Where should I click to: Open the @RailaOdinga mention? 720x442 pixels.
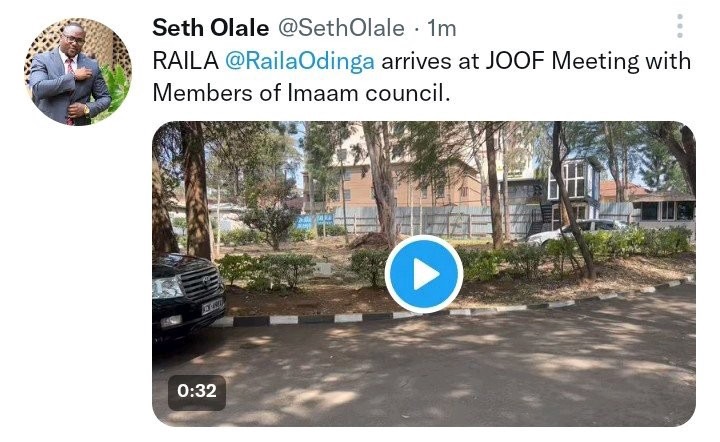click(x=299, y=61)
